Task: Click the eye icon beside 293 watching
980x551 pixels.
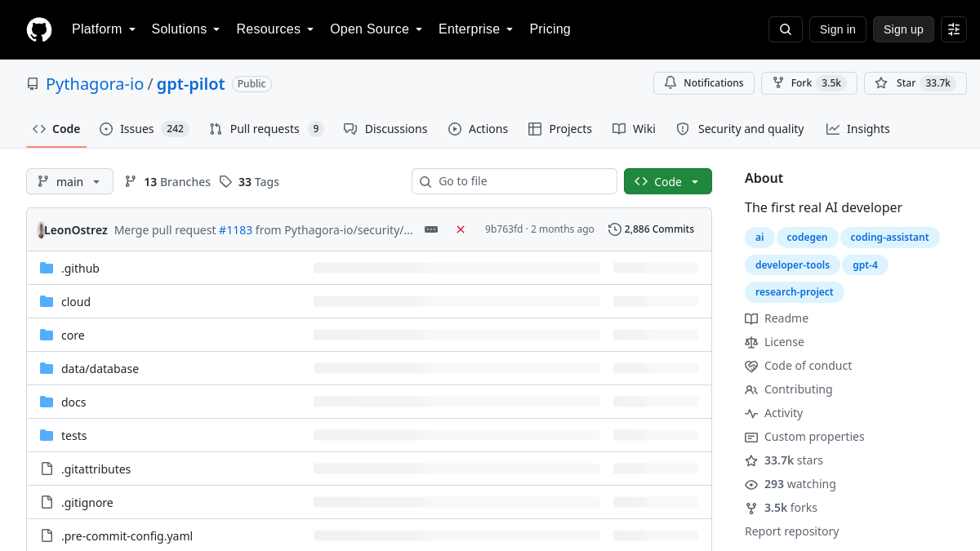Action: coord(751,484)
